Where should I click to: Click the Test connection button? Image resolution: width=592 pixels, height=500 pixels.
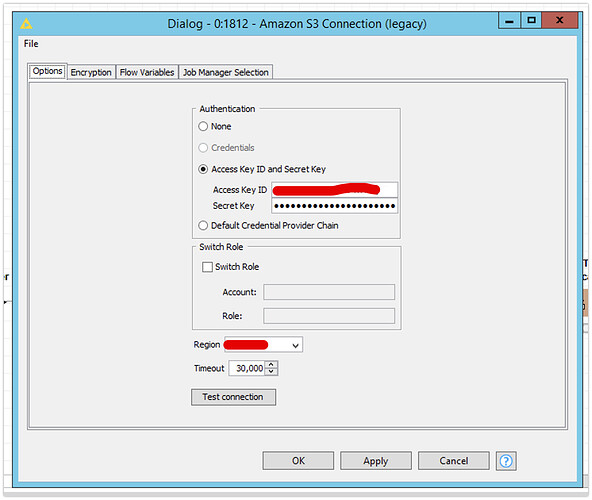click(x=233, y=397)
